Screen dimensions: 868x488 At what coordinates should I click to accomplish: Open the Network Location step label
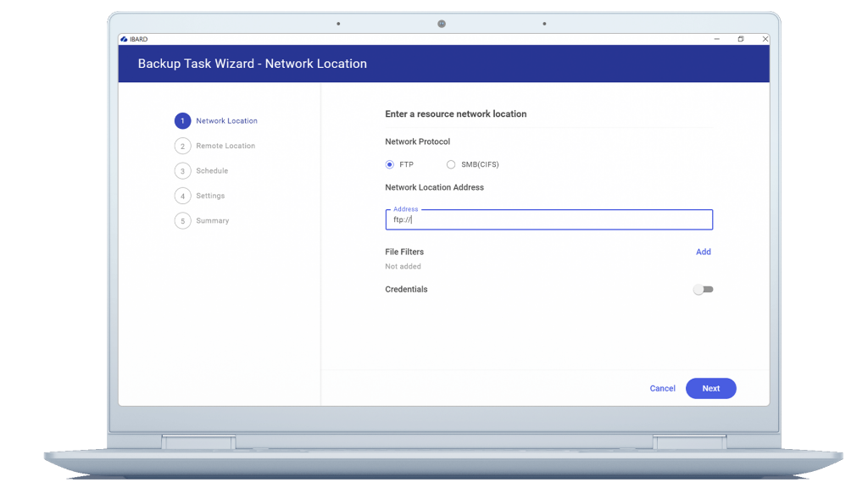click(226, 120)
